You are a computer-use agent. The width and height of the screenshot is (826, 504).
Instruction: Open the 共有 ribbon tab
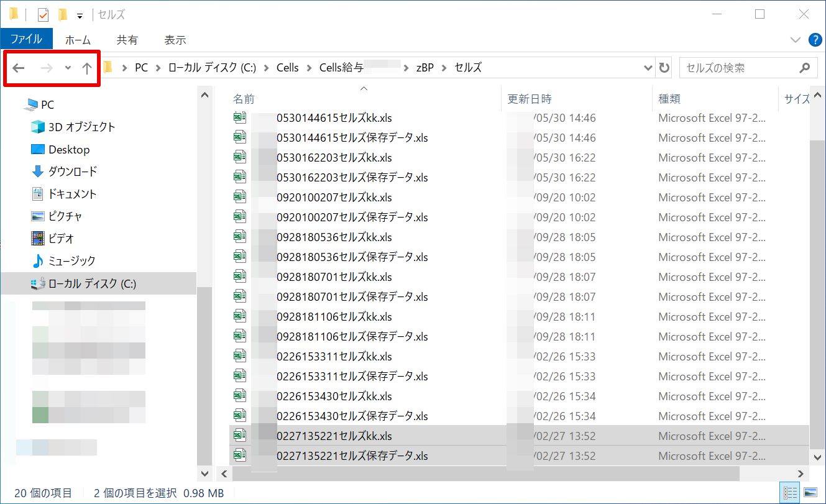point(127,40)
